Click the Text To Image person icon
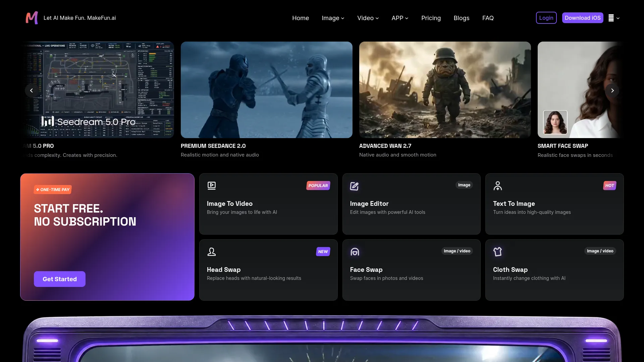The height and width of the screenshot is (362, 644). (498, 186)
